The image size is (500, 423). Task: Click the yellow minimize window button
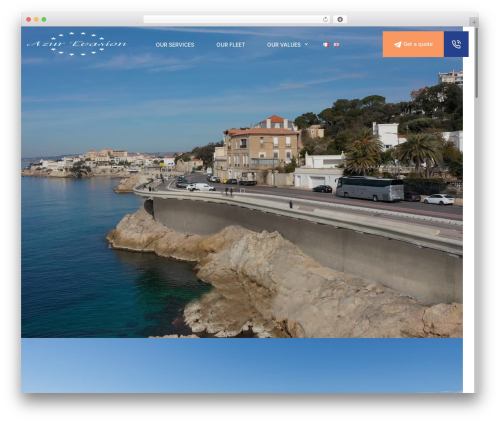[36, 19]
